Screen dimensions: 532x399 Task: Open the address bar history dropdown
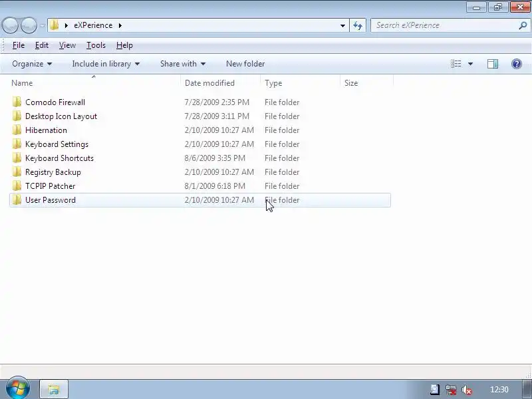tap(342, 25)
